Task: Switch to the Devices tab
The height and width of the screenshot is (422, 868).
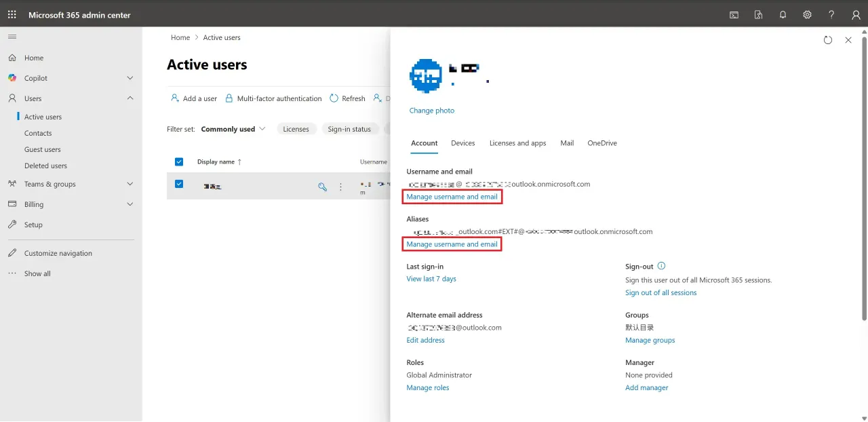Action: (x=463, y=143)
